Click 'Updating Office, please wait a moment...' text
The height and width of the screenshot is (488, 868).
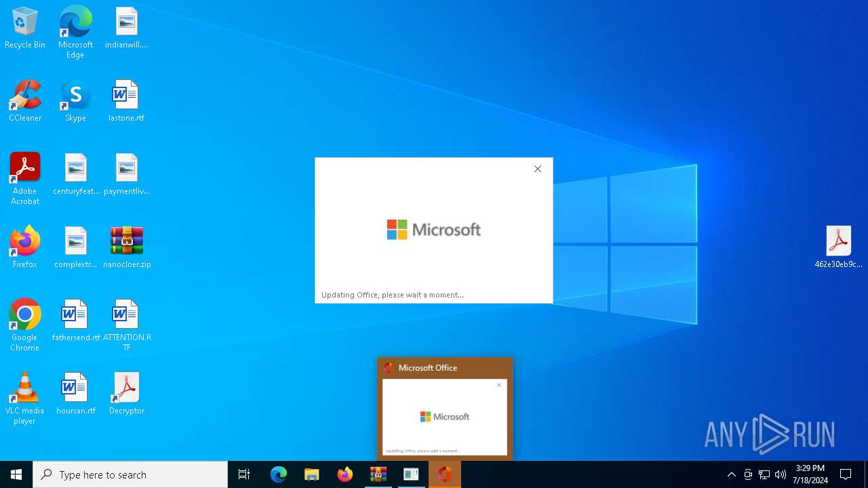coord(393,295)
